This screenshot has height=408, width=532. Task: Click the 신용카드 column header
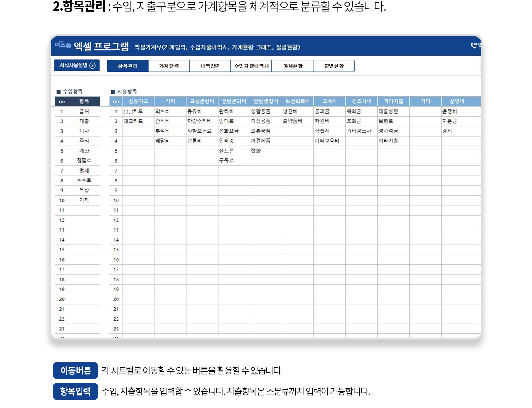click(138, 102)
